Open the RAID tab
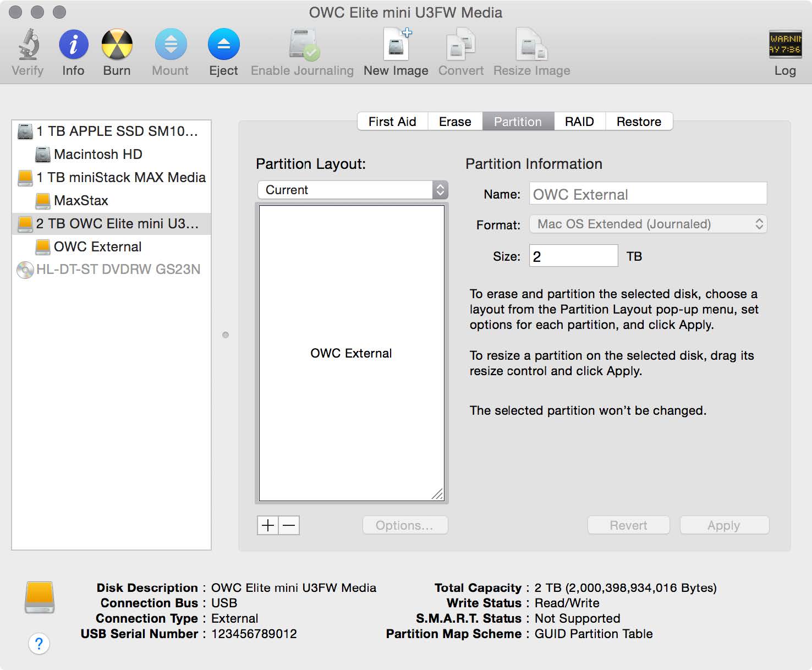Viewport: 812px width, 670px height. coord(579,122)
